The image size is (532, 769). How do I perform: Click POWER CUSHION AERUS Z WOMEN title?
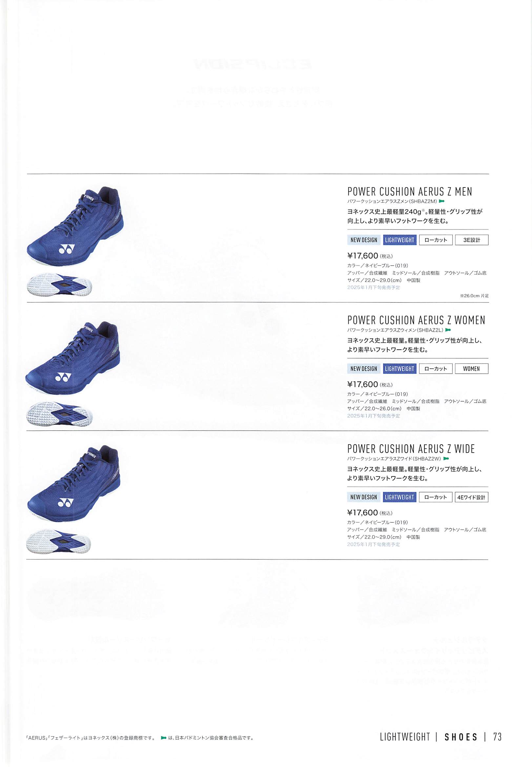(416, 320)
